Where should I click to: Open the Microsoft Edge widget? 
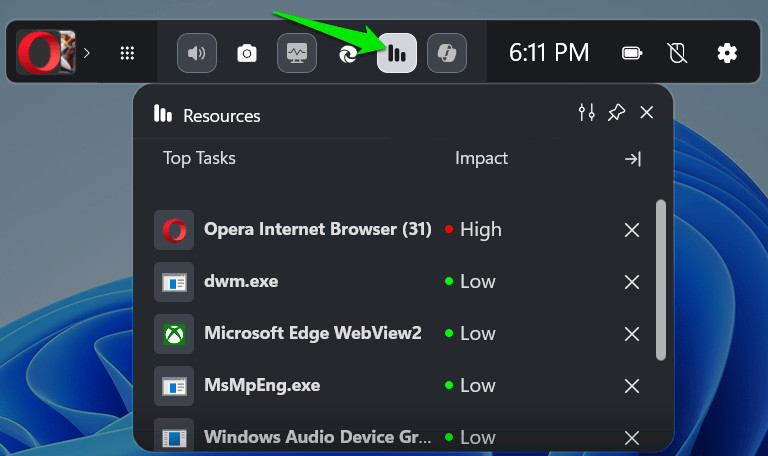[x=348, y=53]
